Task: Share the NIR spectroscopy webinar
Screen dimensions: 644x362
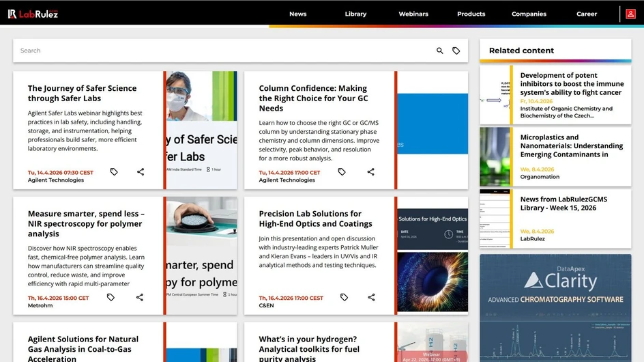Action: pos(140,297)
